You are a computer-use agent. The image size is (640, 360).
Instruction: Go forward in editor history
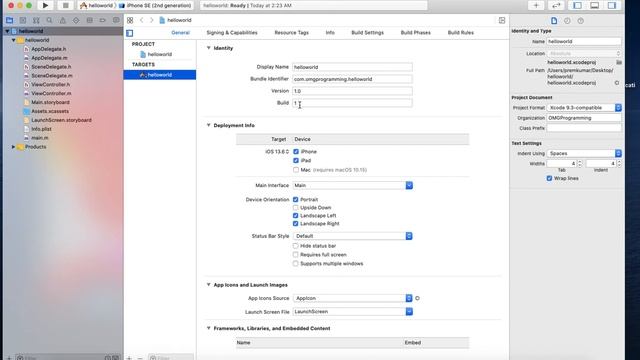pos(151,20)
